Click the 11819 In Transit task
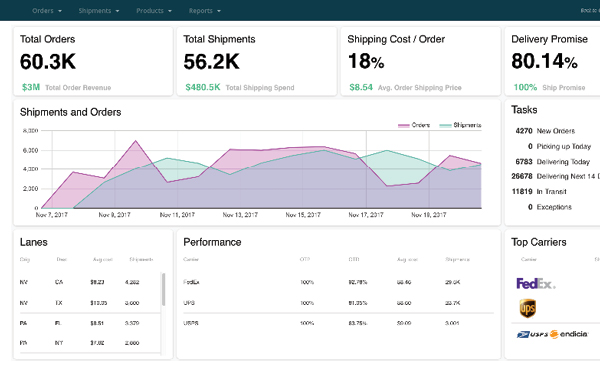Image resolution: width=600 pixels, height=368 pixels. 539,191
